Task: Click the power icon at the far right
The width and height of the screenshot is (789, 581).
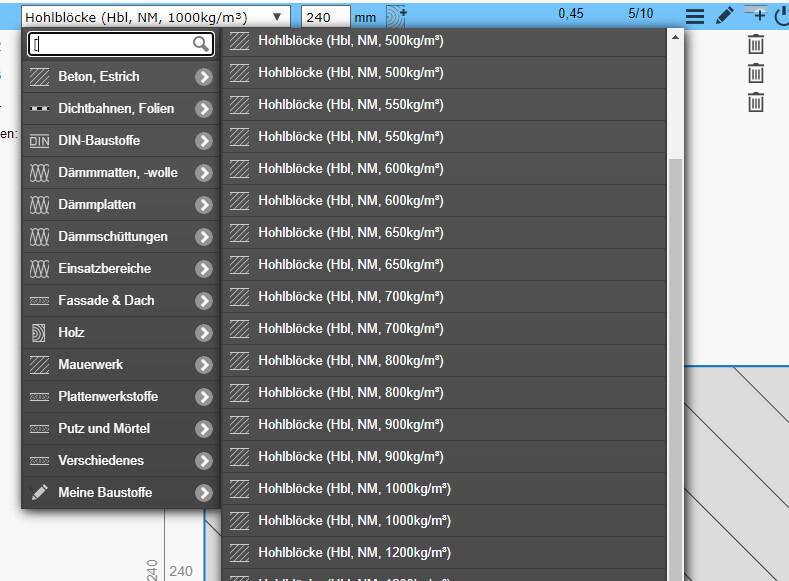Action: [x=782, y=16]
